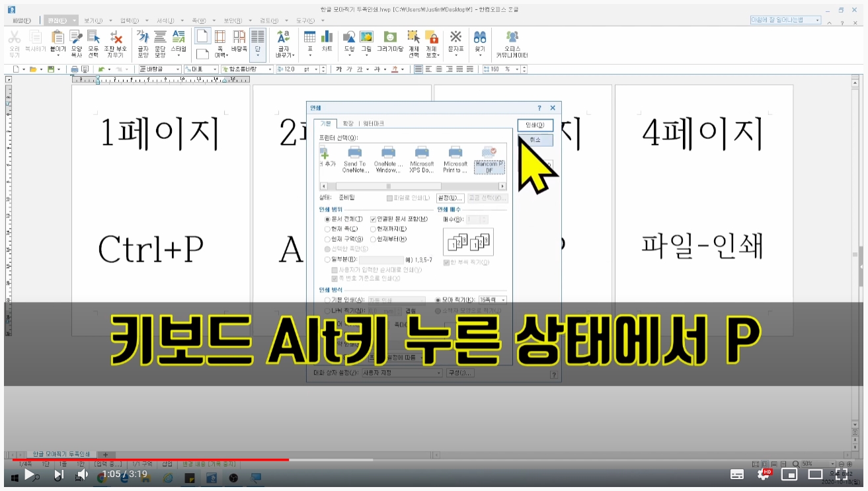The height and width of the screenshot is (491, 868).
Task: Select the Whole Document (문서 전체) radio button
Action: [x=327, y=219]
